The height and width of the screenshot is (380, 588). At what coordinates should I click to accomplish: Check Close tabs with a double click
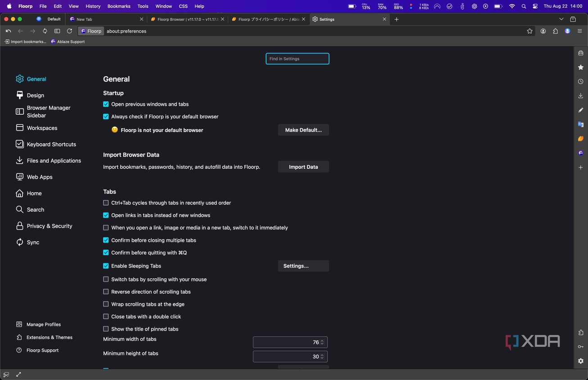[x=106, y=317]
